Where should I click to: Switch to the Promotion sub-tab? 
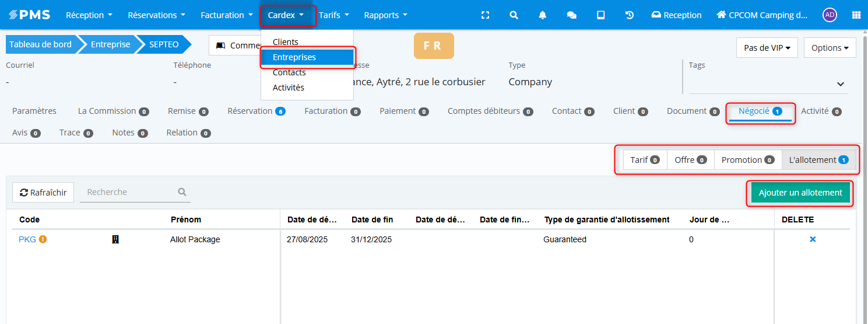(x=747, y=160)
